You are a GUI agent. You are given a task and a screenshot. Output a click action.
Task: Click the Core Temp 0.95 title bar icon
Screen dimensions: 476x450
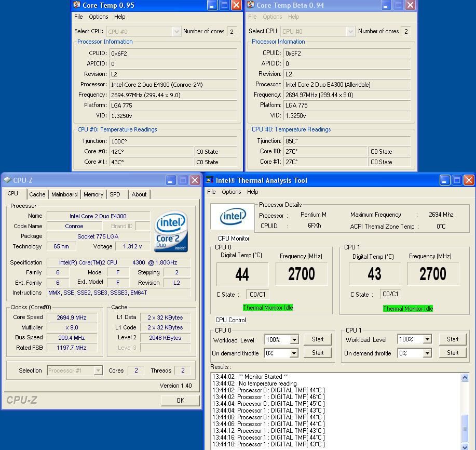click(x=77, y=5)
